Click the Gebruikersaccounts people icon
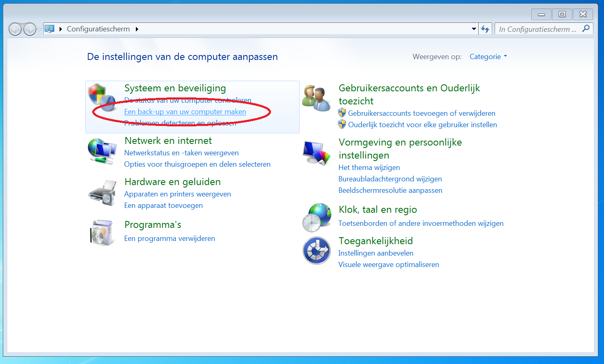This screenshot has height=364, width=604. 316,98
